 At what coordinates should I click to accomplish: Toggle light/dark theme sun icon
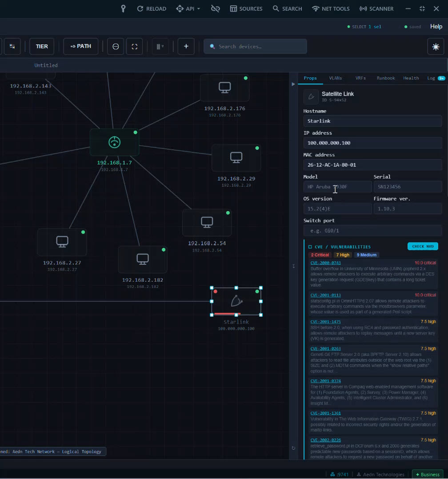click(x=436, y=47)
